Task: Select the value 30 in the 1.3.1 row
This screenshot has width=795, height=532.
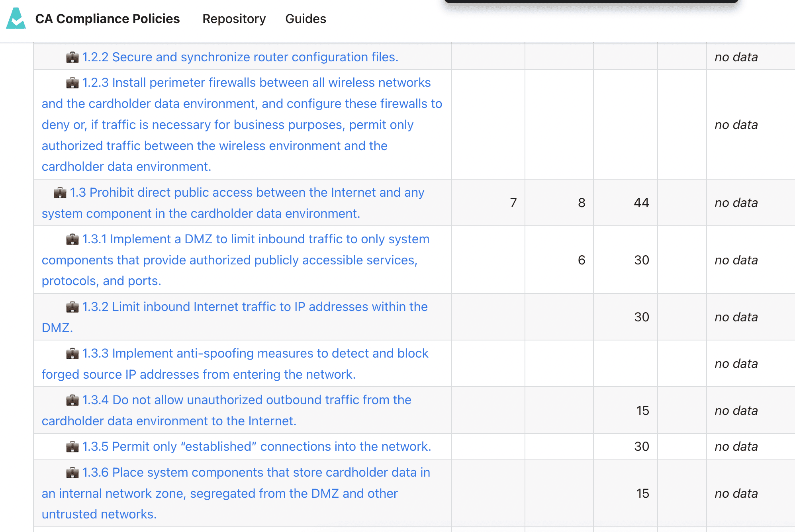Action: pyautogui.click(x=642, y=260)
